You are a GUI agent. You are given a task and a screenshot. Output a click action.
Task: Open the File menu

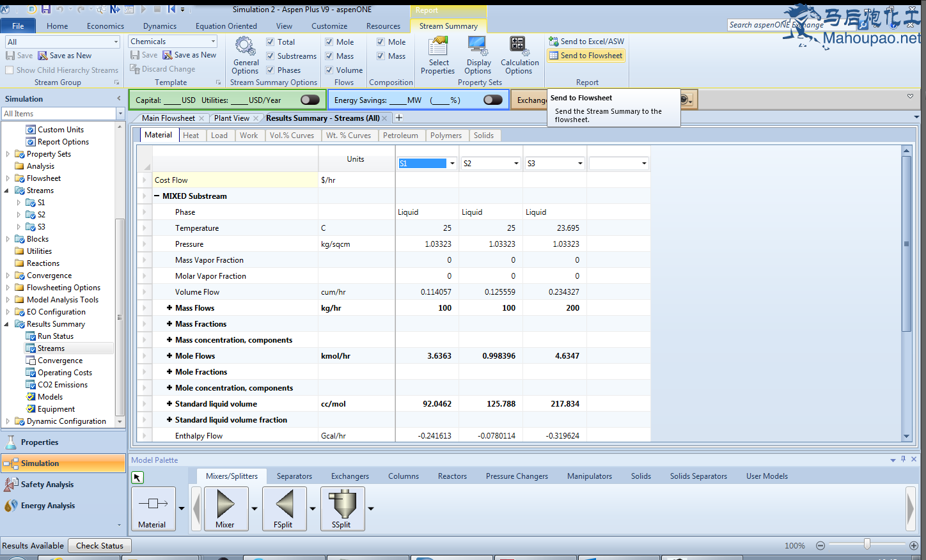(18, 26)
